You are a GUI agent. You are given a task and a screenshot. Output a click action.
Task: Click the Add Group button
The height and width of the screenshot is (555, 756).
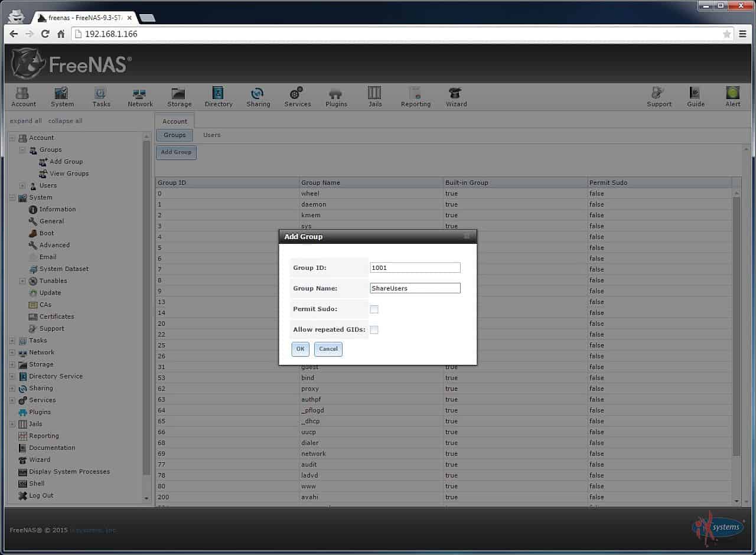point(176,152)
